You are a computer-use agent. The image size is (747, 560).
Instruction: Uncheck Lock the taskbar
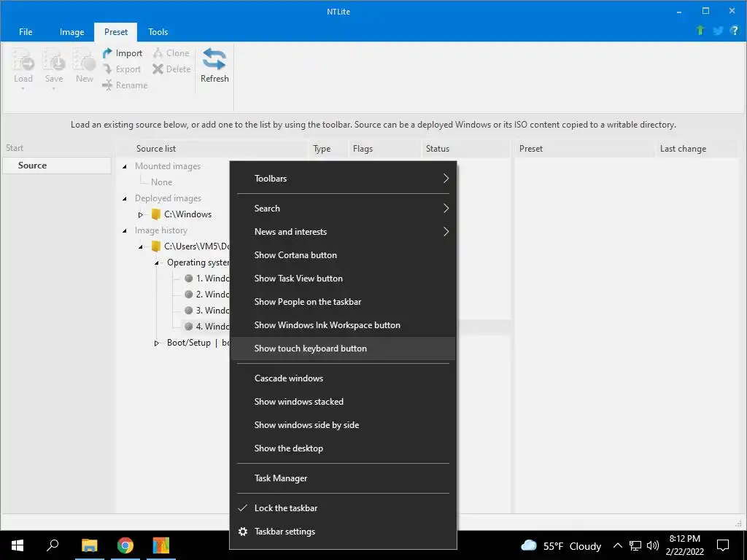click(x=343, y=508)
